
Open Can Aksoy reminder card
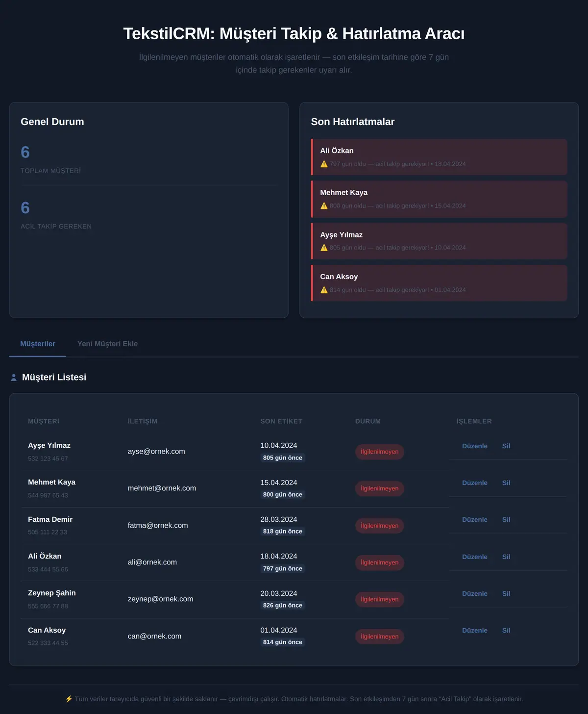[439, 283]
